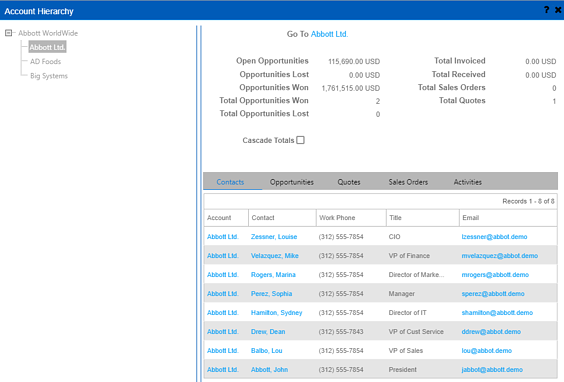Open contact Abbott, John

click(x=269, y=370)
